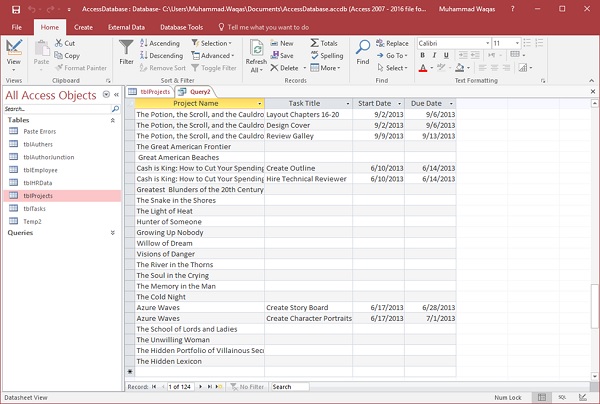Click the Cut scissors button

coord(64,44)
